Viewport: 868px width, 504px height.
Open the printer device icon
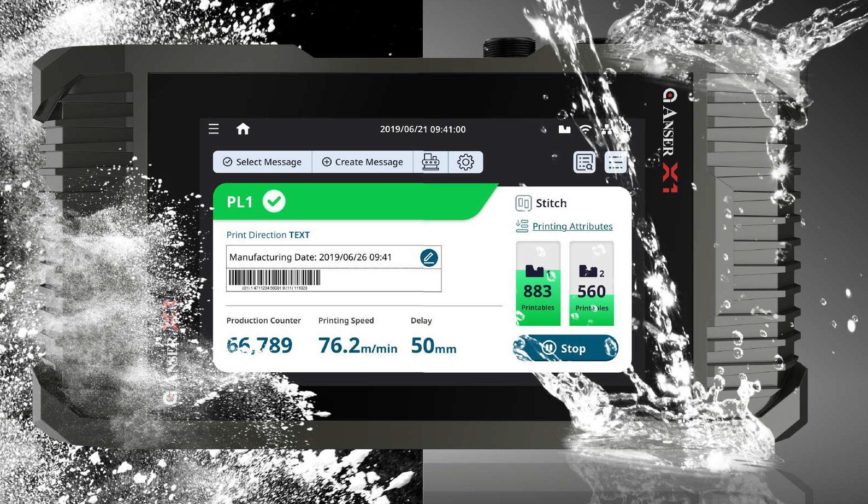pyautogui.click(x=430, y=162)
